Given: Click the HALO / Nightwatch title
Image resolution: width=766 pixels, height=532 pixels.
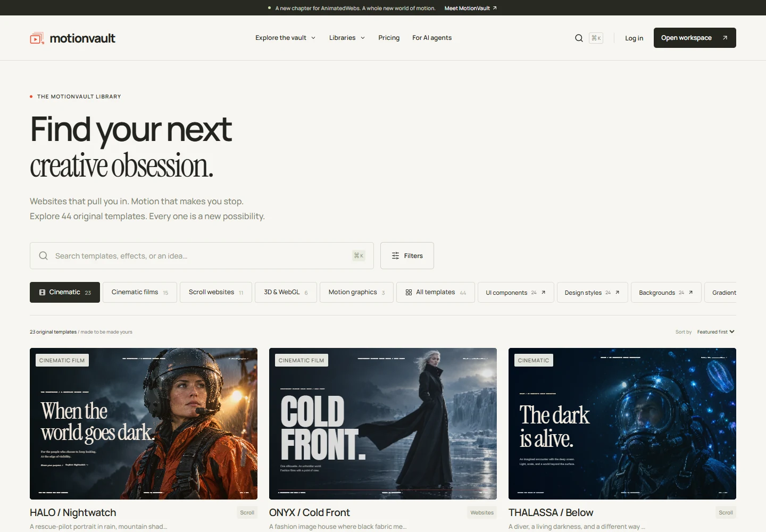Looking at the screenshot, I should pyautogui.click(x=73, y=512).
